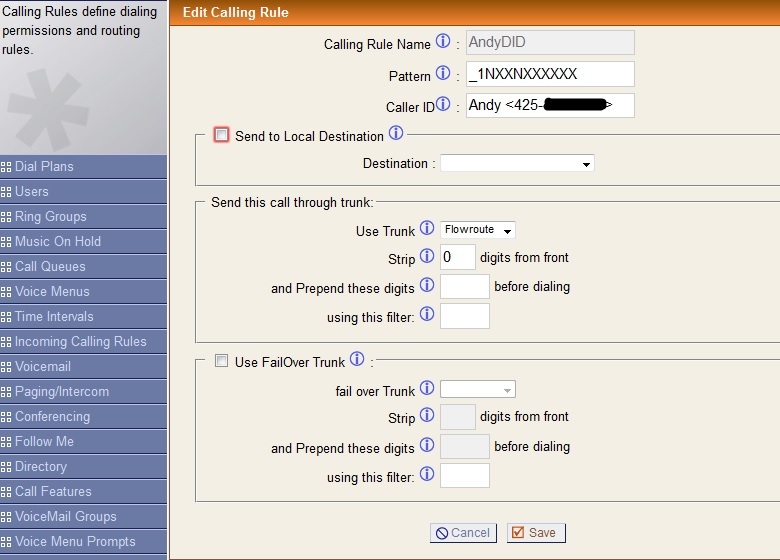This screenshot has height=560, width=780.
Task: Click Strip digits field in trunk section
Action: point(458,257)
